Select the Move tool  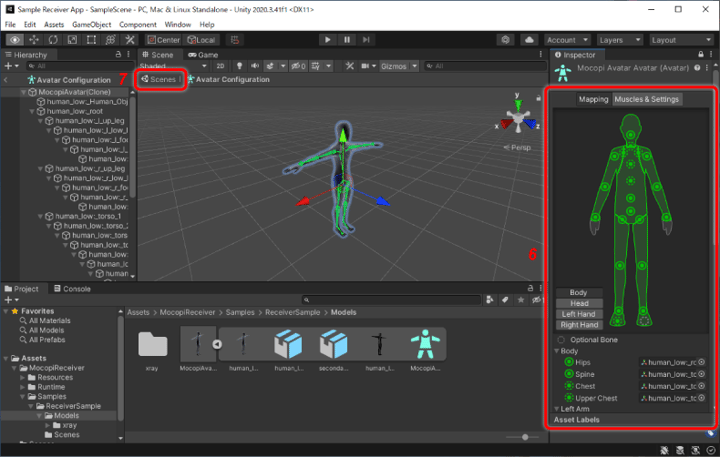pos(34,40)
